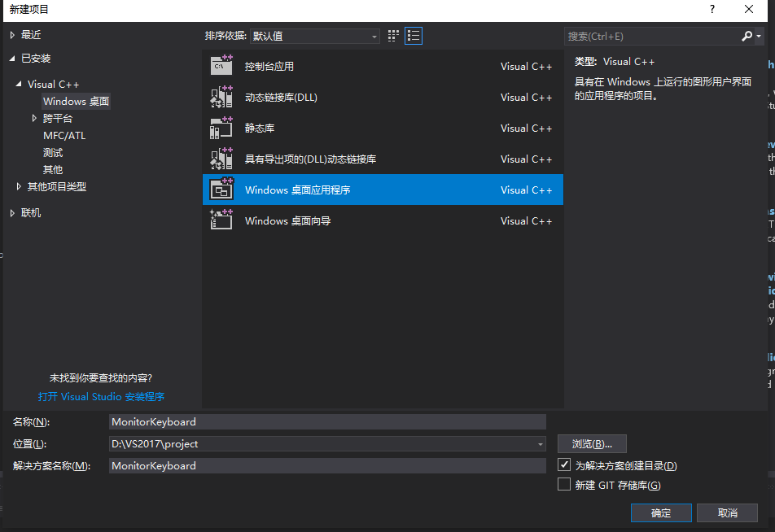Collapse the 已安装 (Installed) tree node
The width and height of the screenshot is (775, 532).
12,59
